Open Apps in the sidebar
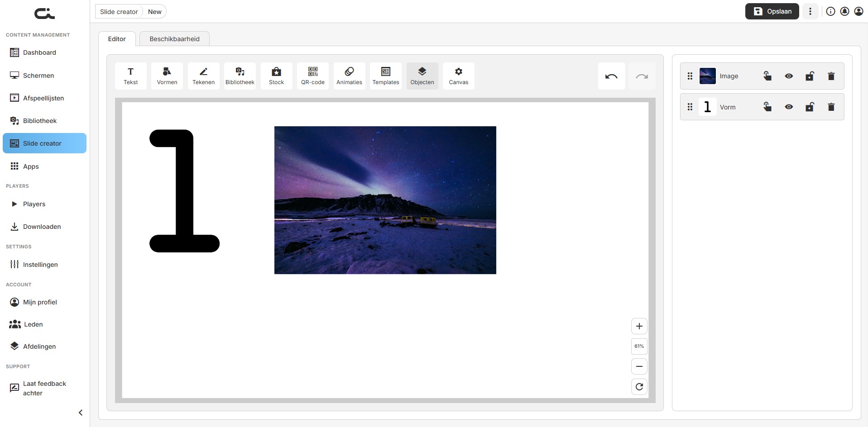This screenshot has width=868, height=427. pyautogui.click(x=44, y=166)
